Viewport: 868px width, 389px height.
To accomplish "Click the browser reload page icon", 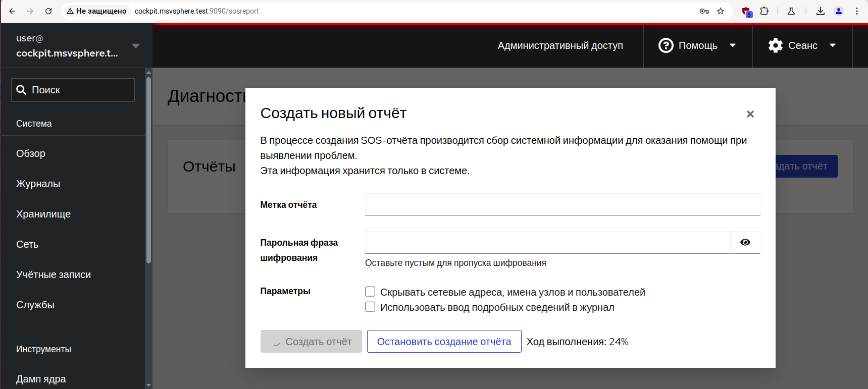I will tap(48, 11).
